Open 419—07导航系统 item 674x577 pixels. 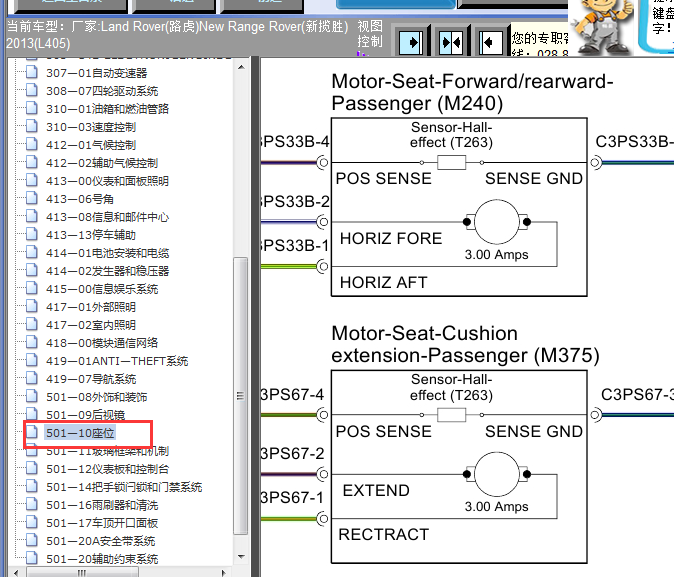click(x=91, y=379)
